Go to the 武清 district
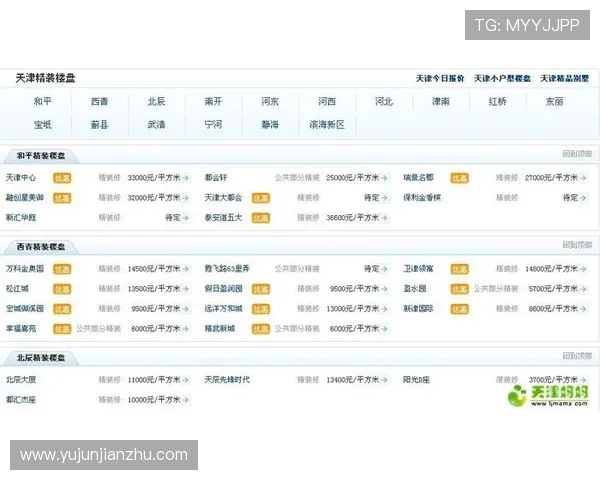600x480 pixels. (156, 125)
